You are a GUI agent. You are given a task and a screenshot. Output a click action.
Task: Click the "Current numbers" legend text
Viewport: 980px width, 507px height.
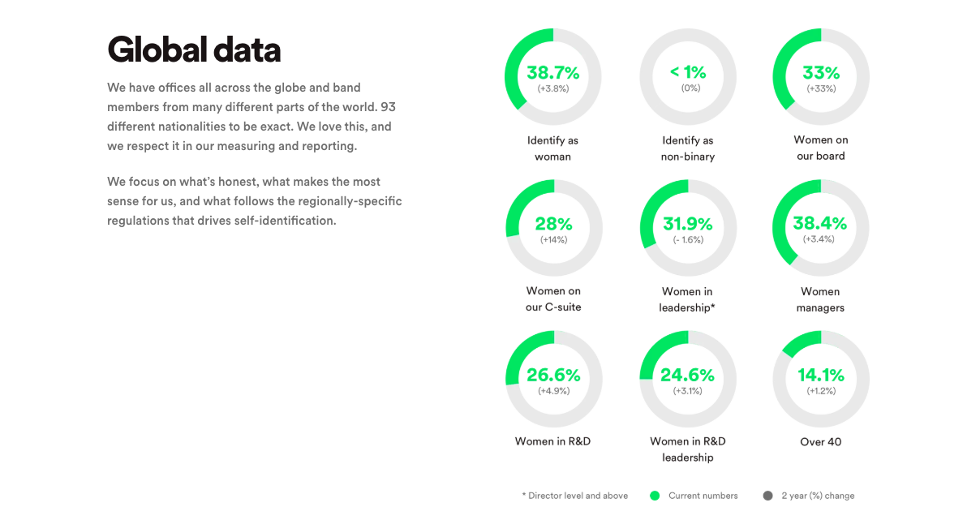[703, 496]
